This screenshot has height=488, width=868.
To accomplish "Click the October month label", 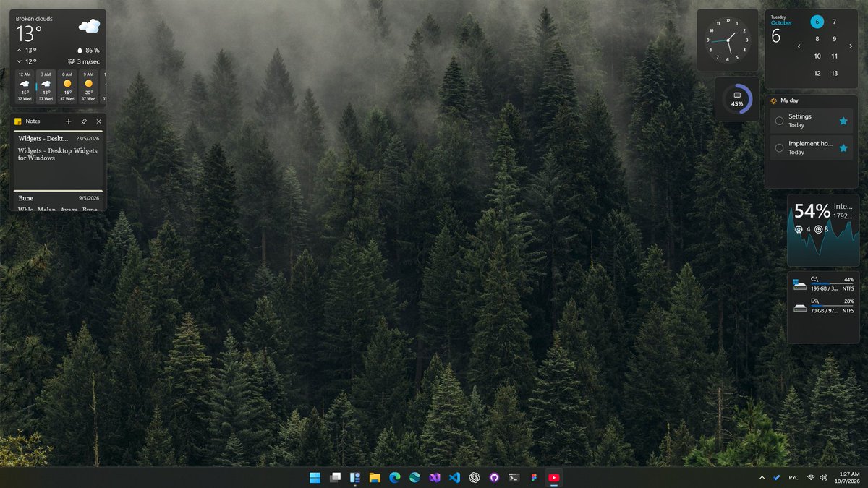I will pos(781,23).
